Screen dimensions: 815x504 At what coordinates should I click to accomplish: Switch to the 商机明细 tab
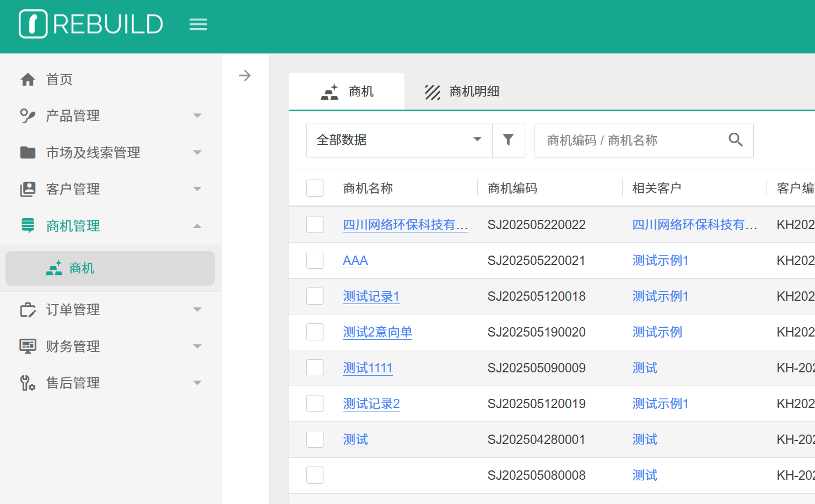(462, 91)
